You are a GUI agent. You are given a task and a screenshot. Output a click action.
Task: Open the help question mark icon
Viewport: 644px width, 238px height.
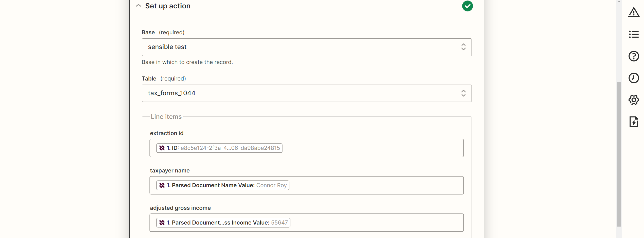click(x=634, y=56)
